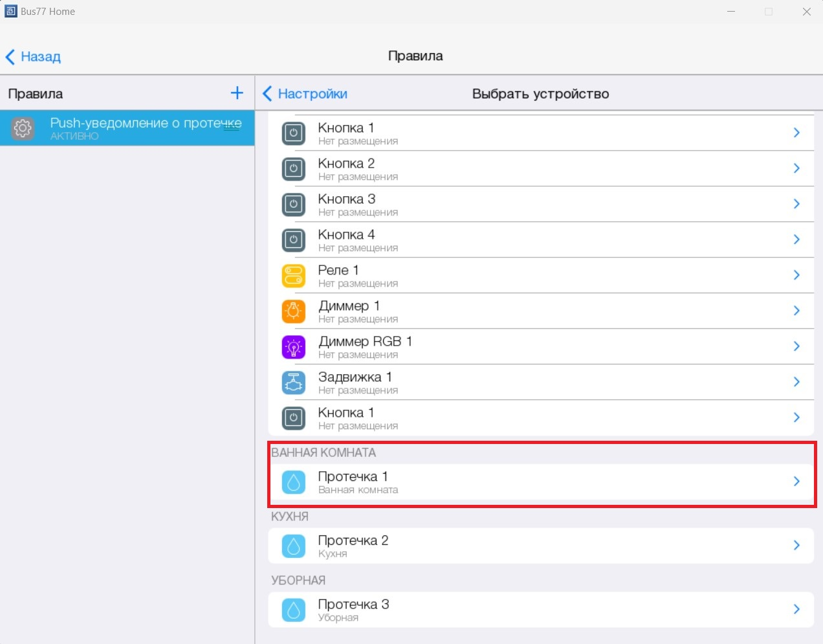The height and width of the screenshot is (644, 823).
Task: Click the Реле 1 yellow relay icon
Action: [293, 276]
